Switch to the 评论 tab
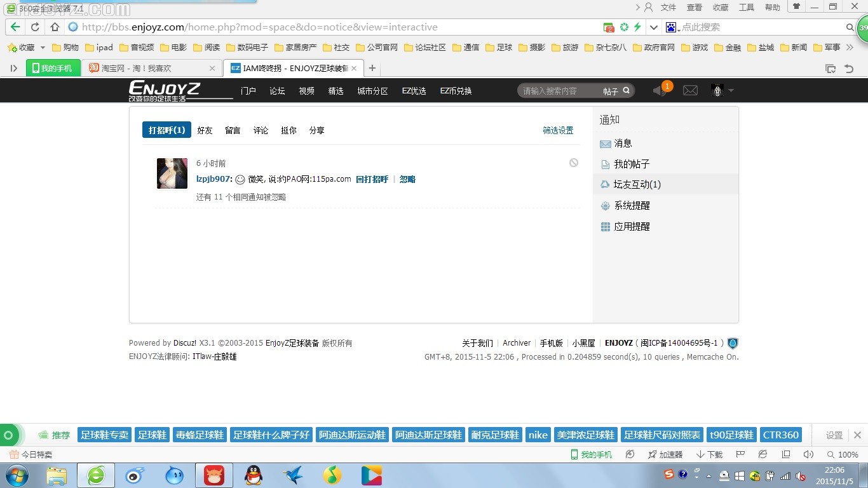 tap(261, 130)
